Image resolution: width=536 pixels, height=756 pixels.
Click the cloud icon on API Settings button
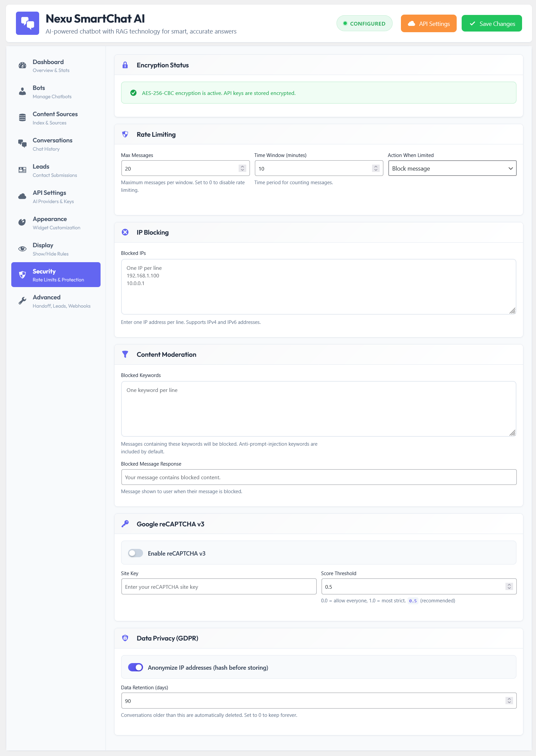tap(412, 24)
